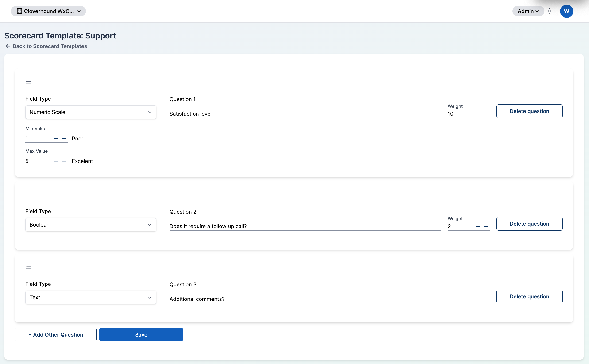
Task: Decrease Question 1 weight with minus
Action: [478, 114]
